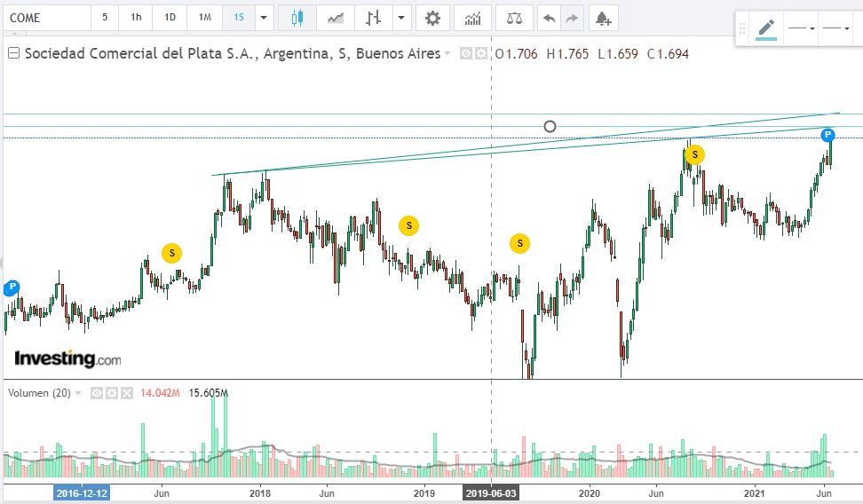This screenshot has height=504, width=863.
Task: Open chart settings gear in toolbar
Action: pyautogui.click(x=432, y=18)
